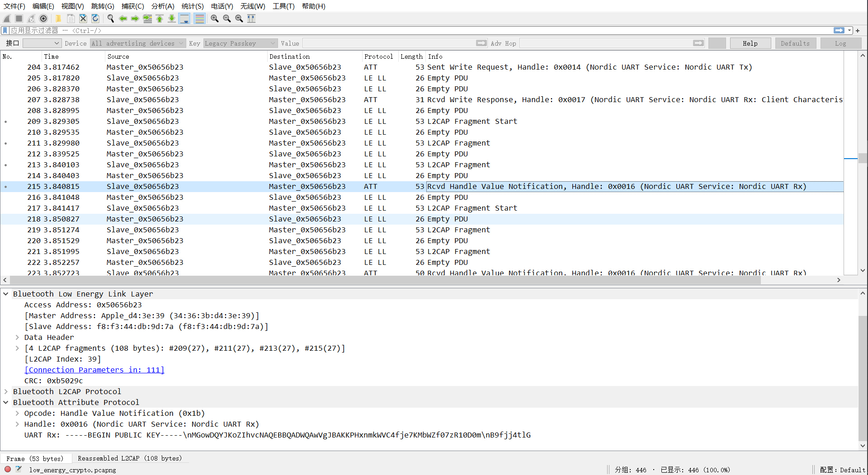Open capture options gear icon
This screenshot has height=475, width=868.
point(43,19)
